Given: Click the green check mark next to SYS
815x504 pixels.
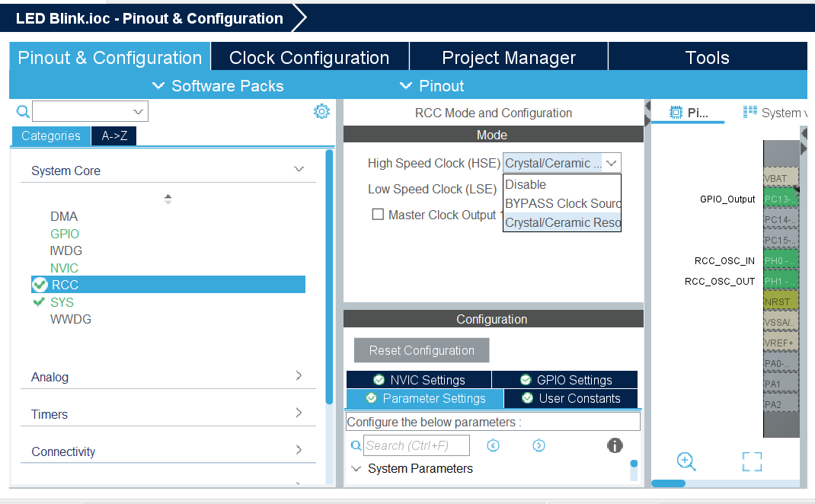Looking at the screenshot, I should [x=39, y=301].
